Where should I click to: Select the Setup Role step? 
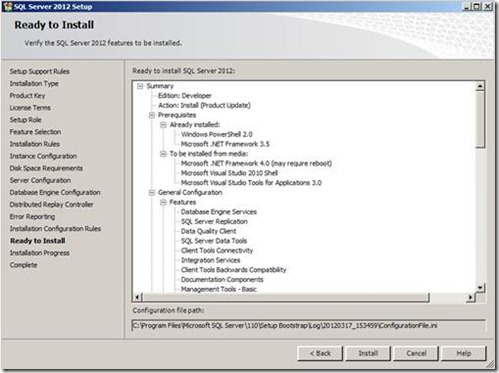pyautogui.click(x=26, y=120)
